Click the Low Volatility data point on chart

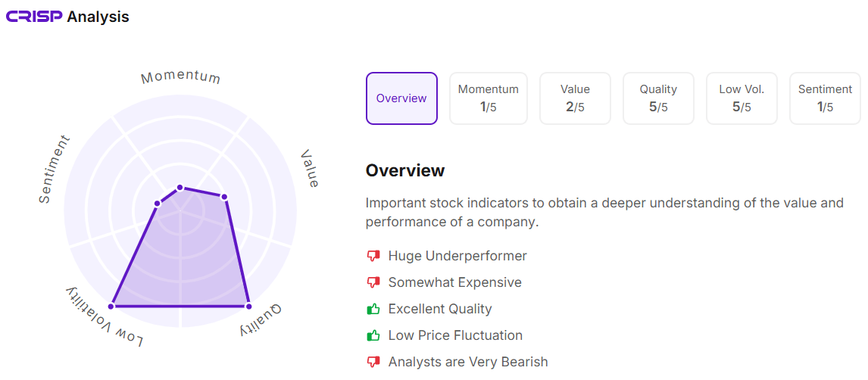pos(111,306)
